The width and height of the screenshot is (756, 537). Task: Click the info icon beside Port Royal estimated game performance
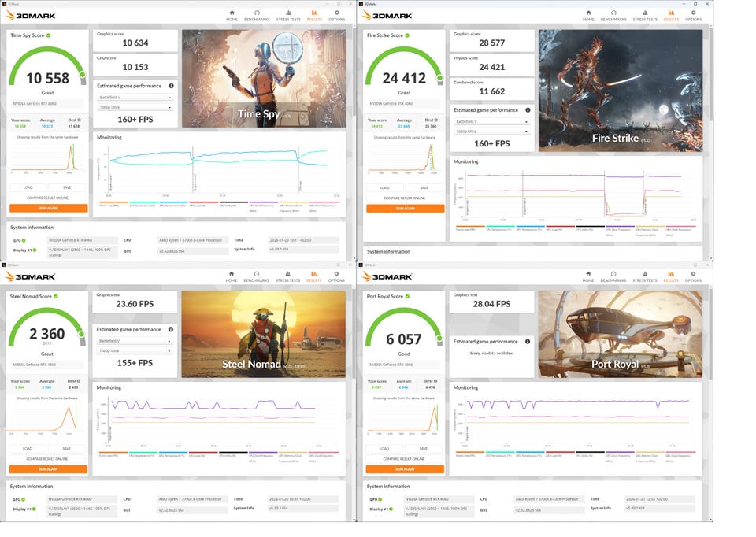click(528, 341)
